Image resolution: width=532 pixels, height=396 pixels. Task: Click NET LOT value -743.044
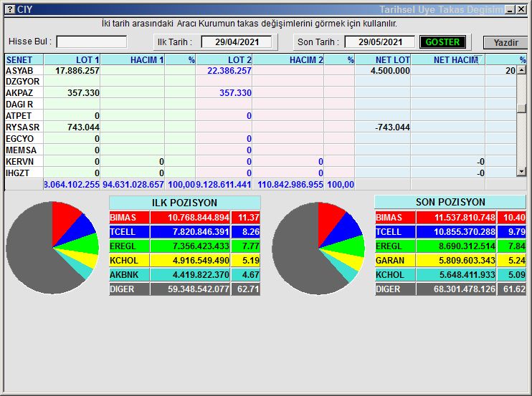[x=393, y=127]
